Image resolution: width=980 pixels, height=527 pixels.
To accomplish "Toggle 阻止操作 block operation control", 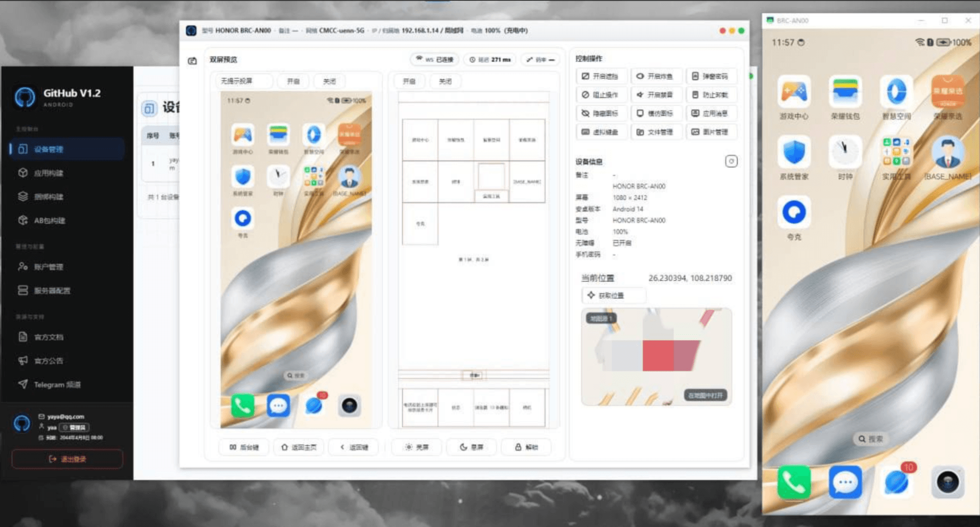I will point(601,95).
